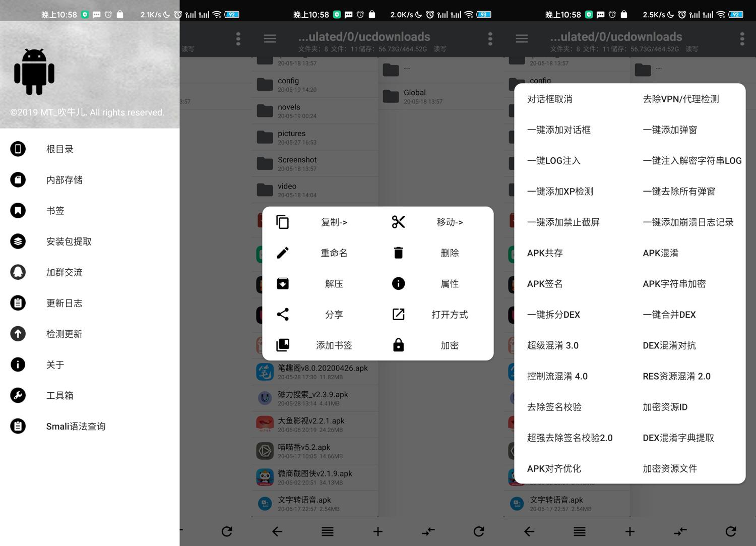Click the layers icon beside 安装包提取

pyautogui.click(x=18, y=241)
